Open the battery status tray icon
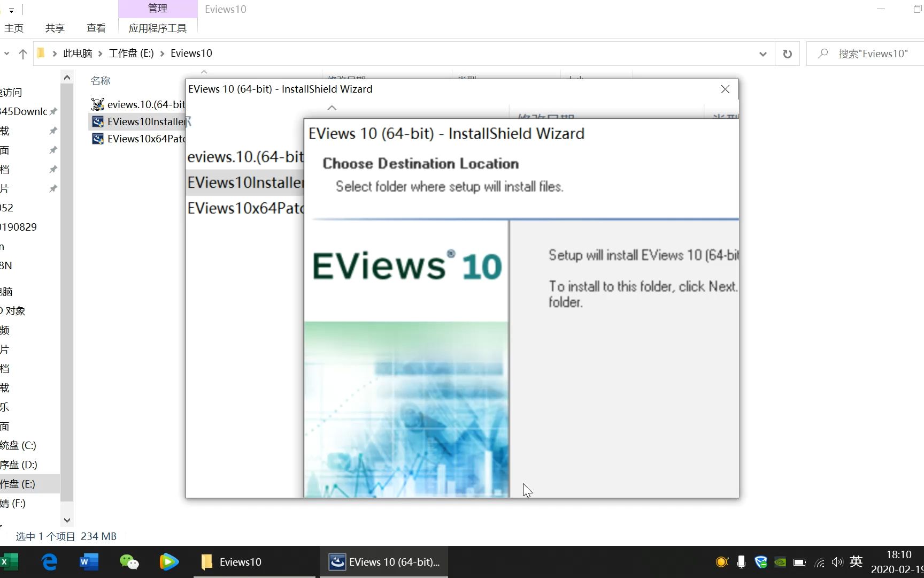This screenshot has height=578, width=924. (x=799, y=562)
